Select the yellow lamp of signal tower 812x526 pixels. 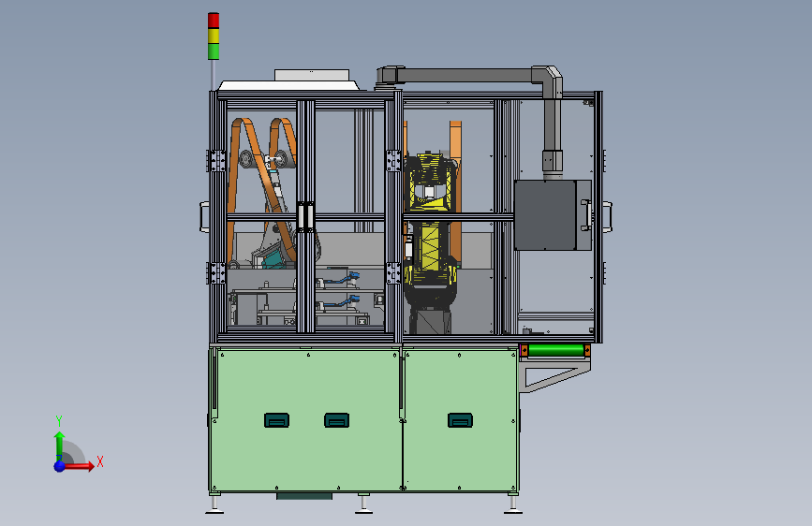point(214,36)
